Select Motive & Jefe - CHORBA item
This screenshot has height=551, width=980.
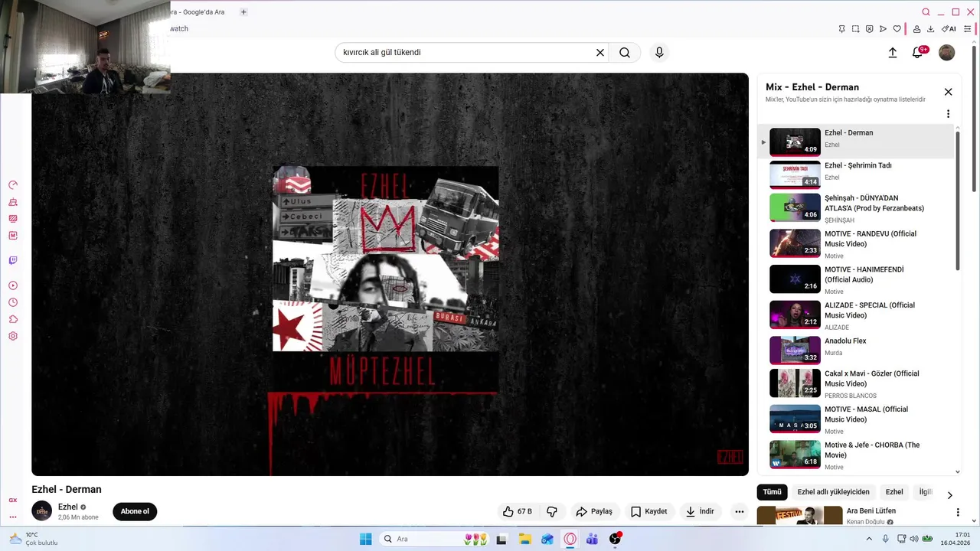(856, 455)
